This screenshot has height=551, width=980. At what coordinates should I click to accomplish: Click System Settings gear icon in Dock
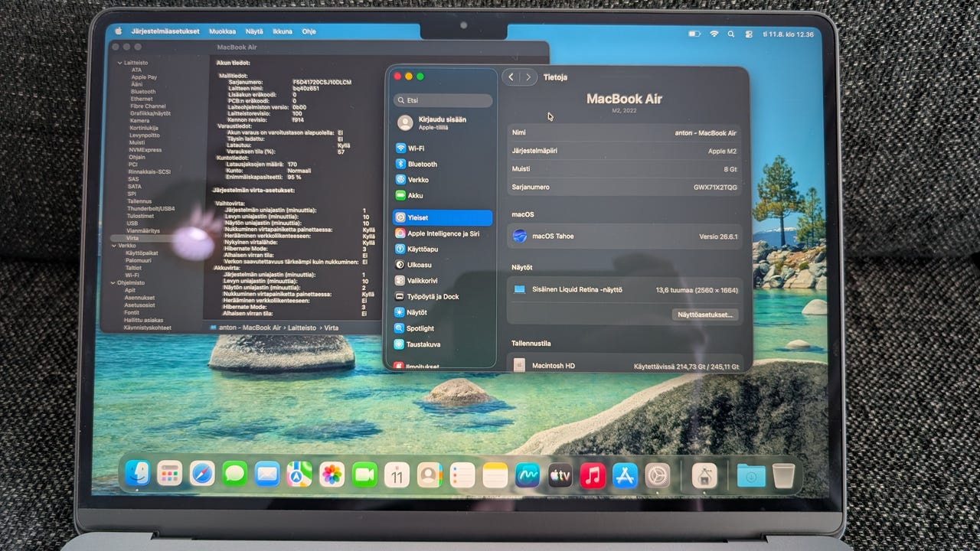(657, 476)
